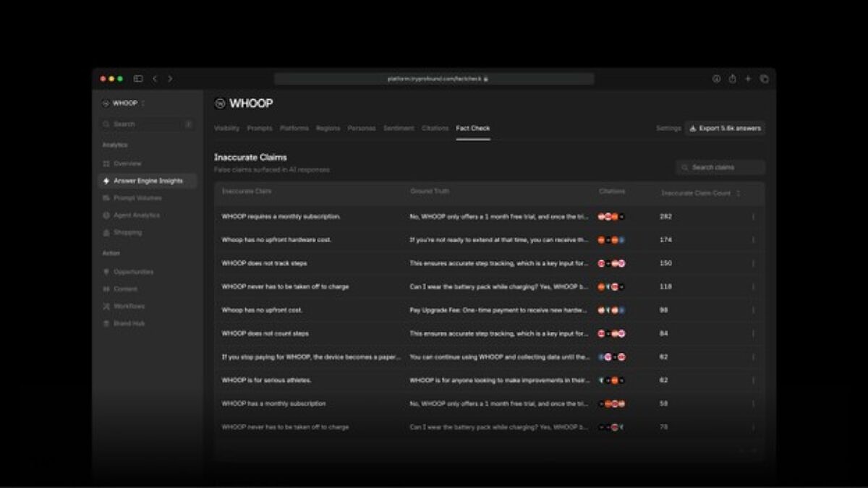Screen dimensions: 868x488
Task: Click the browser share icon
Action: click(732, 79)
